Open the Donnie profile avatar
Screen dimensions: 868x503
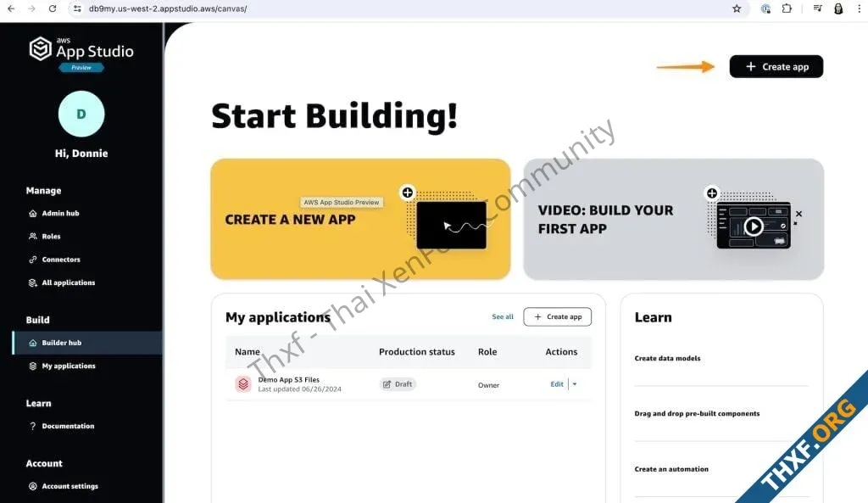point(81,114)
